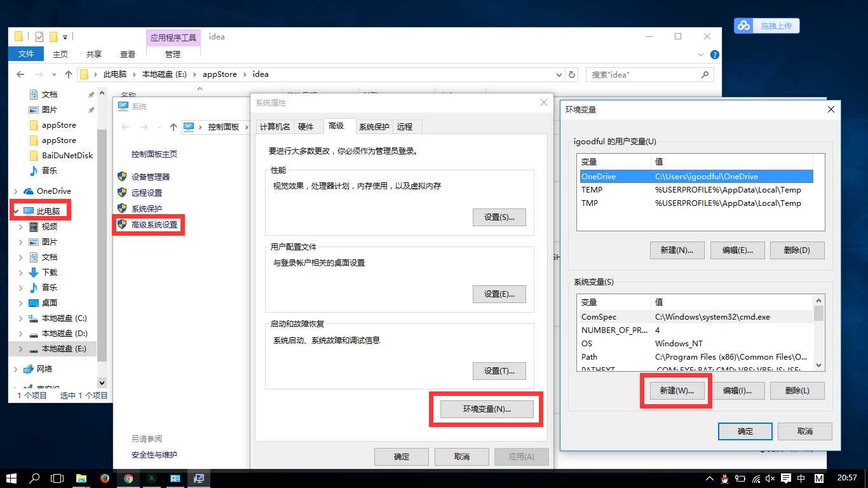
Task: Click the properties checkmark icon in Quick Access toolbar
Action: pos(39,37)
